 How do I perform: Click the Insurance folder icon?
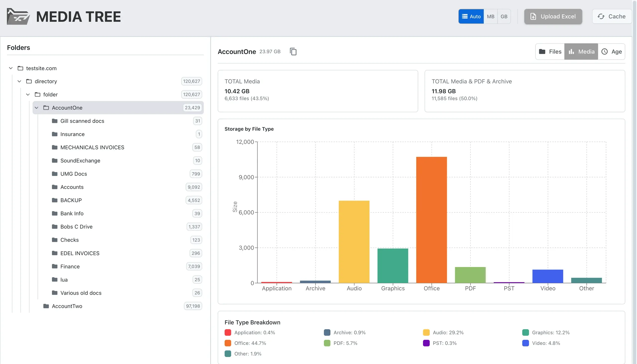(x=54, y=134)
